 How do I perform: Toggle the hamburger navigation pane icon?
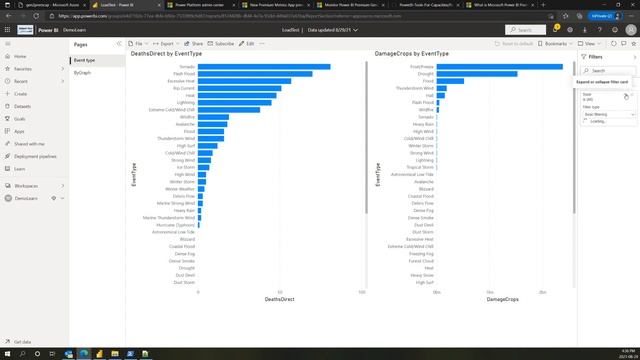tap(8, 44)
